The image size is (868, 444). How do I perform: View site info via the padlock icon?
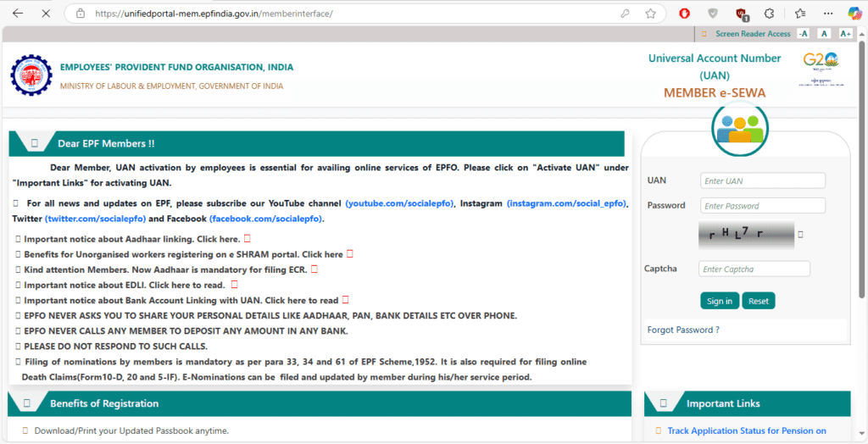click(81, 14)
